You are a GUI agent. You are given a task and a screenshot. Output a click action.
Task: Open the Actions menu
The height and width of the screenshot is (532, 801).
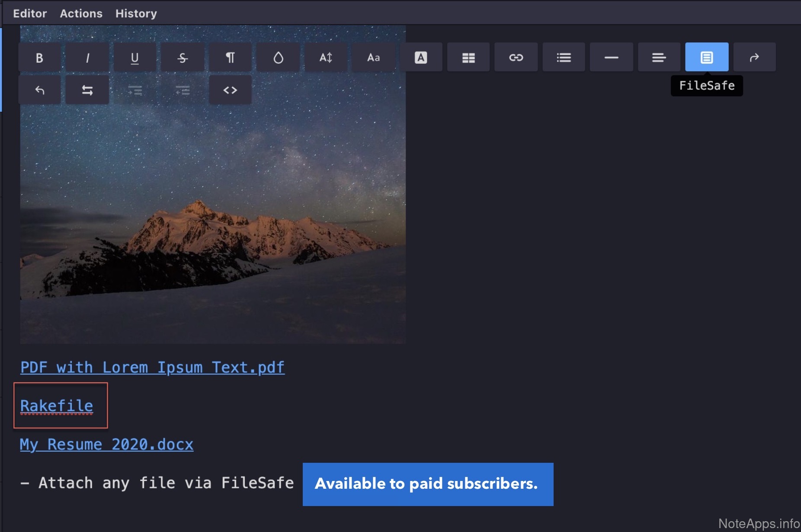coord(81,13)
